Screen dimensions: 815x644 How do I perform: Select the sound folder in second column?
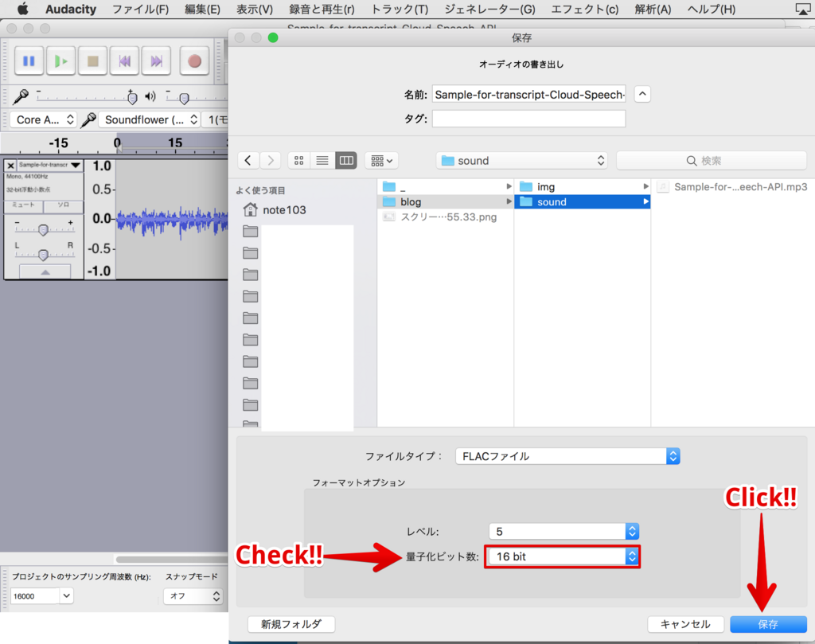tap(583, 201)
